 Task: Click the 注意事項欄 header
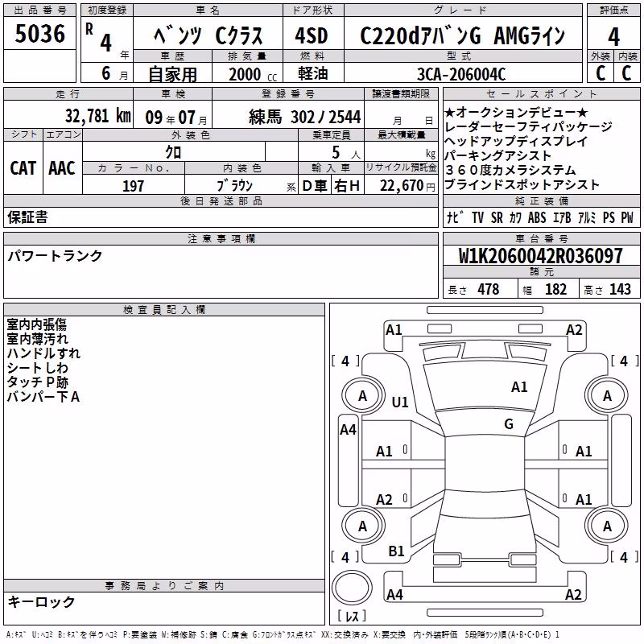[221, 238]
